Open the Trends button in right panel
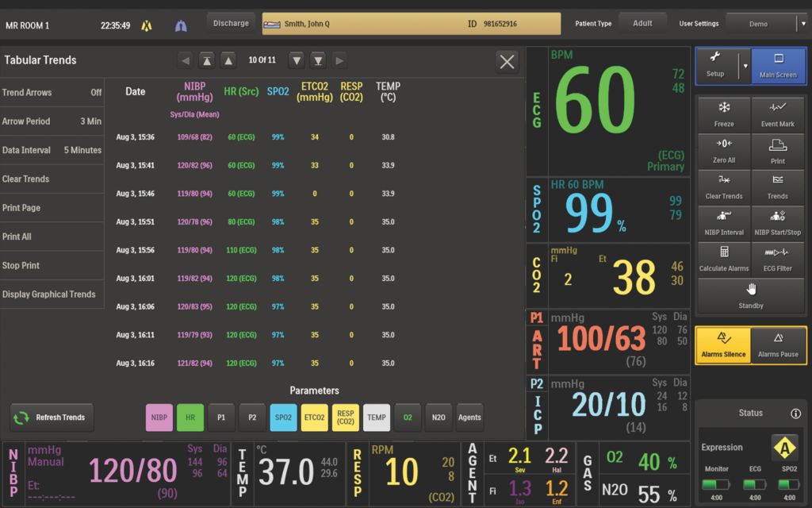Screen dimensions: 812x508 click(777, 187)
